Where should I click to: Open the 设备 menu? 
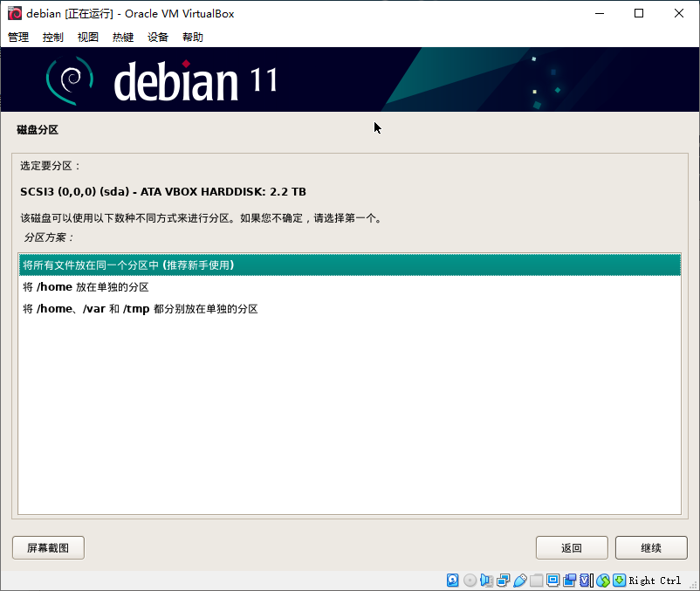[x=158, y=37]
